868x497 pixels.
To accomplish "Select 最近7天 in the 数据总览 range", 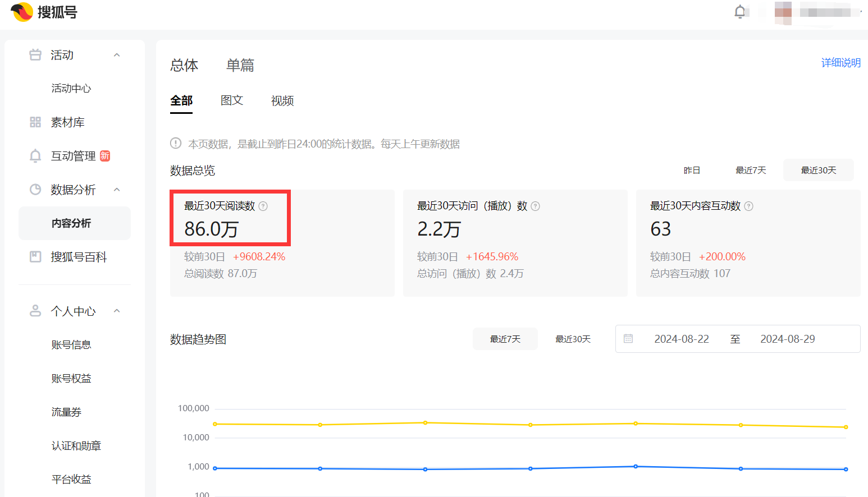I will 751,170.
